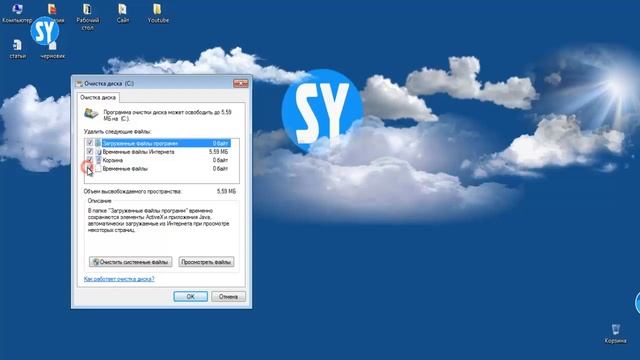Open the Корзина recycle bin desktop icon
The width and height of the screenshot is (640, 360).
616,333
